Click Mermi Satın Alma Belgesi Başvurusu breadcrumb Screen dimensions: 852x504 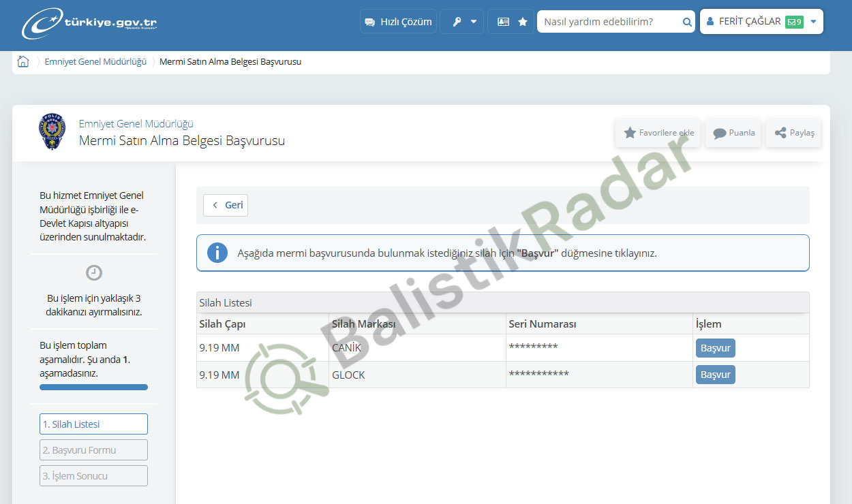[230, 62]
